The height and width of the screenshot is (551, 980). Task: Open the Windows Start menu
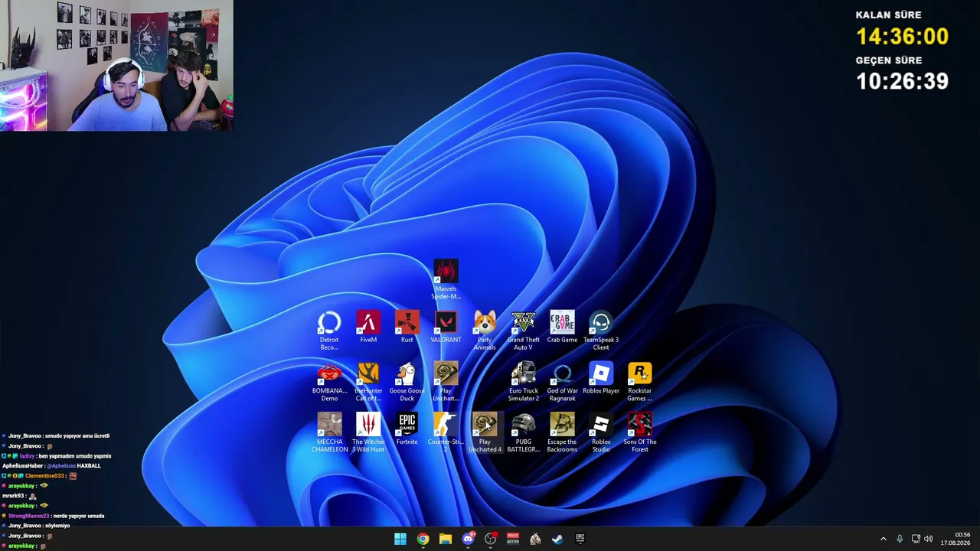coord(400,539)
